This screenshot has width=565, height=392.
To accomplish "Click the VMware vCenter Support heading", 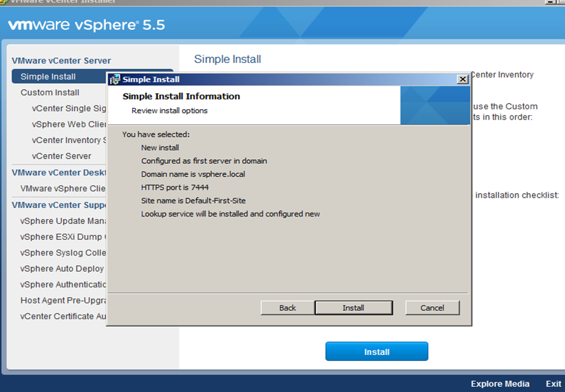I will [59, 205].
